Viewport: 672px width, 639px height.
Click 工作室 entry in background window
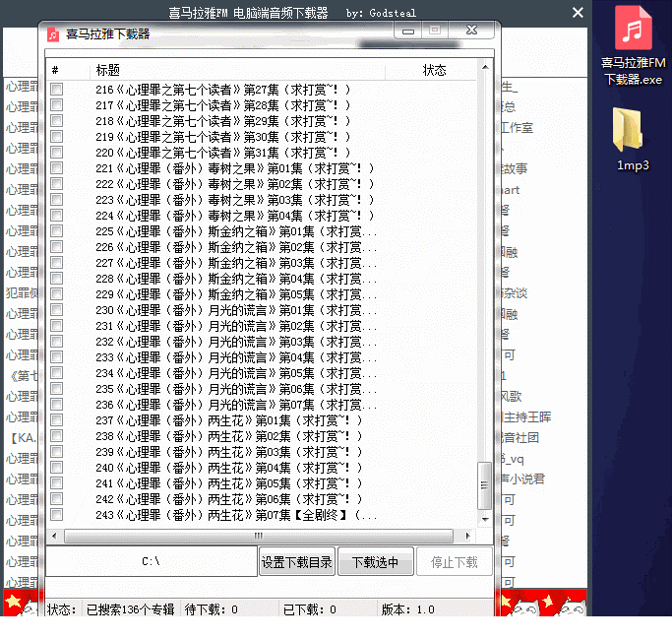pyautogui.click(x=517, y=127)
